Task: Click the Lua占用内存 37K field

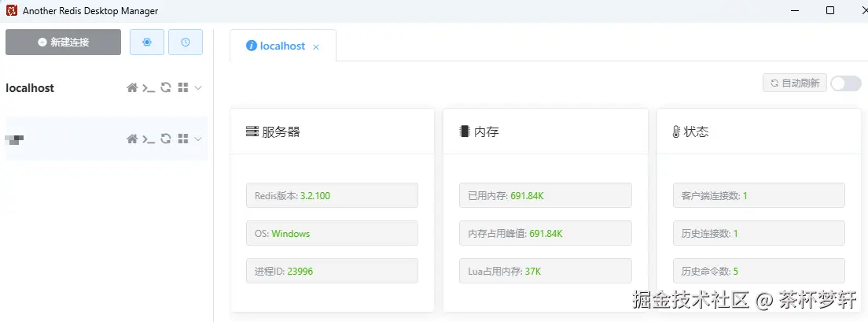Action: pyautogui.click(x=546, y=271)
